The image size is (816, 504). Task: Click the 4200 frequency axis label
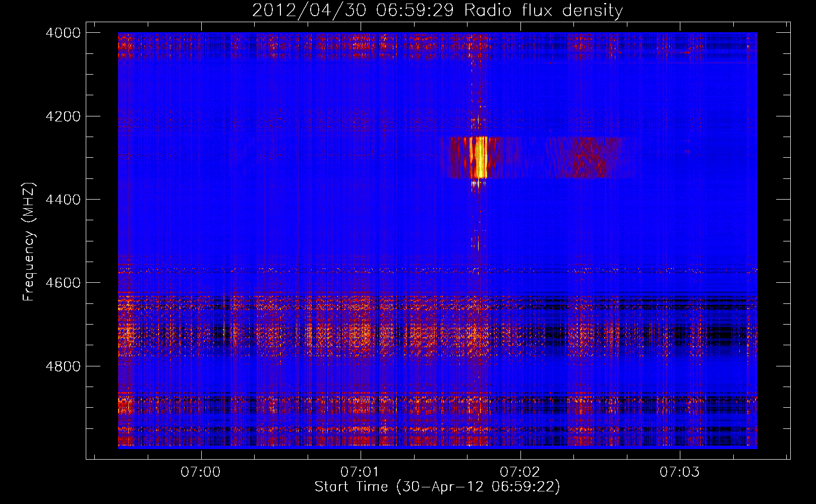[63, 116]
